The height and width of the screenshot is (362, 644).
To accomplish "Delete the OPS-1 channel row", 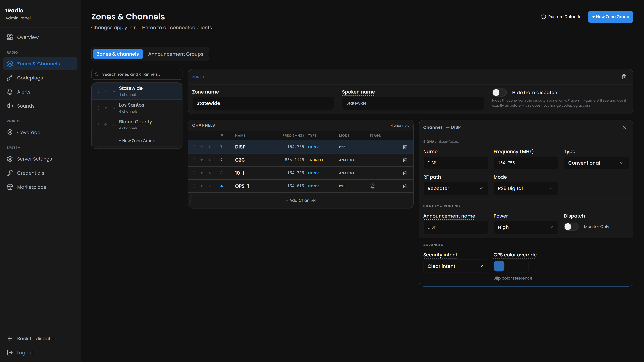I will tap(405, 186).
